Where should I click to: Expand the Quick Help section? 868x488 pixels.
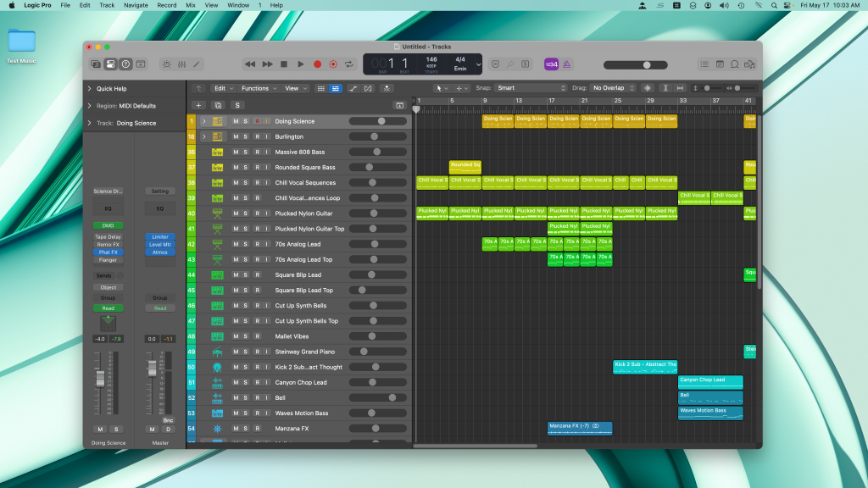90,88
